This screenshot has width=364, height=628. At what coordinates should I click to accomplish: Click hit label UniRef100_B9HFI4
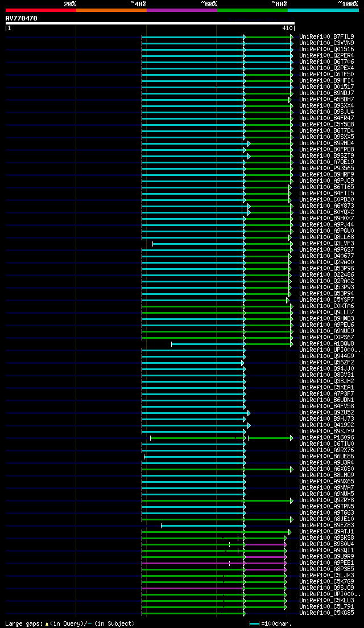click(x=326, y=80)
